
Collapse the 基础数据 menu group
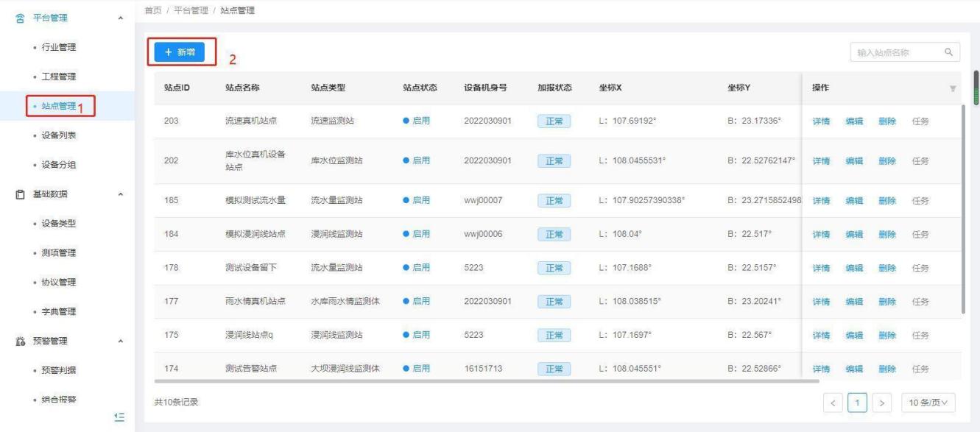pos(120,194)
